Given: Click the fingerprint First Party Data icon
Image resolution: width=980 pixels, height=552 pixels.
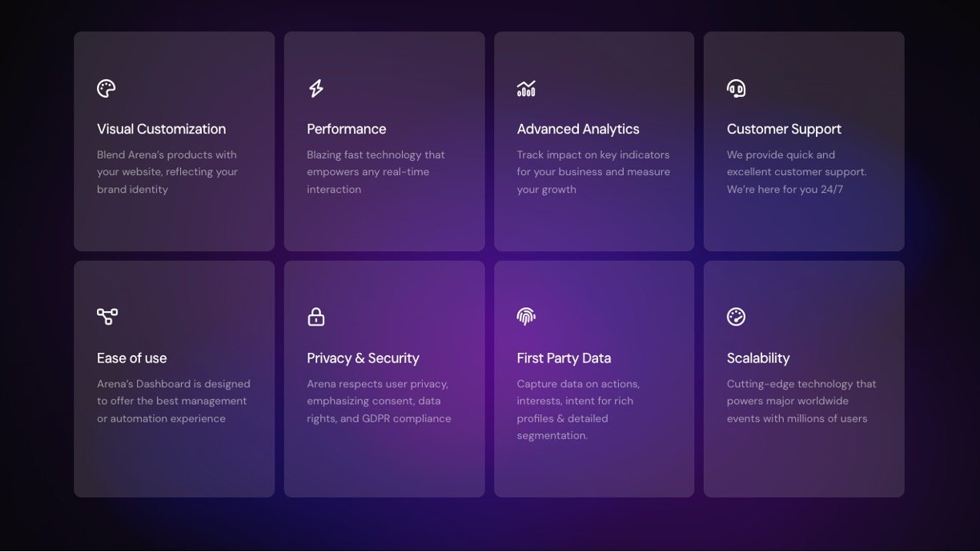Looking at the screenshot, I should click(526, 317).
